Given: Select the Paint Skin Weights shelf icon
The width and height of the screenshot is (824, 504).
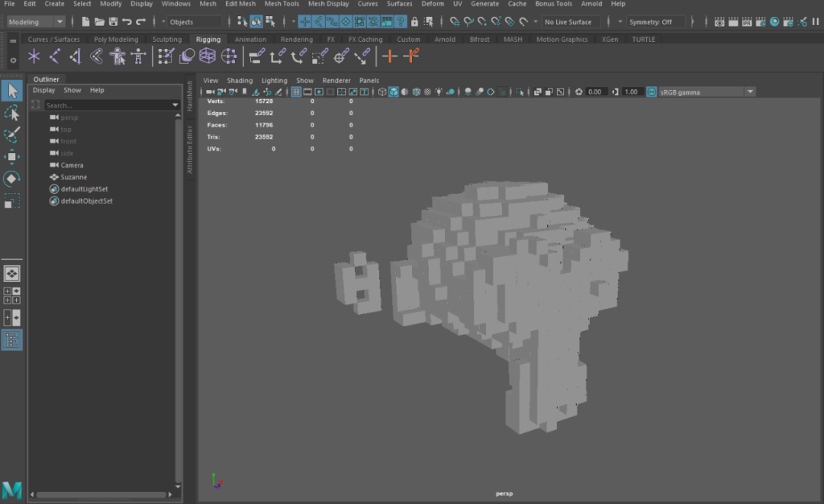Looking at the screenshot, I should tap(166, 56).
